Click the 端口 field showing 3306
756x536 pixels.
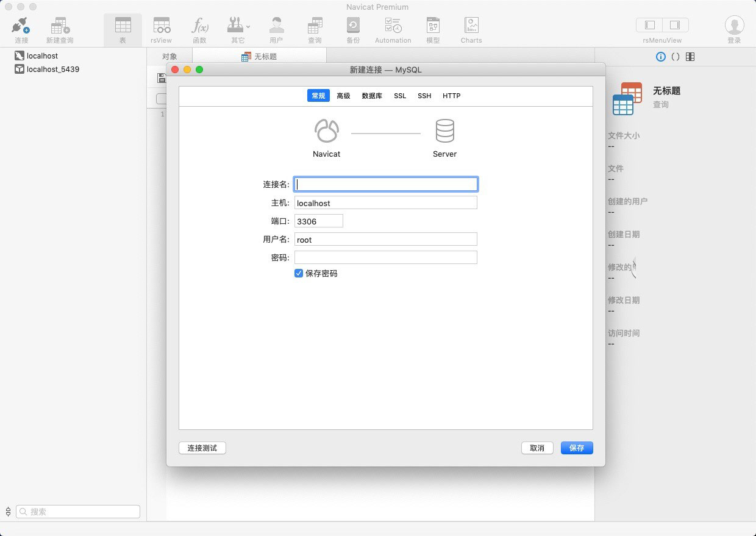(x=318, y=221)
